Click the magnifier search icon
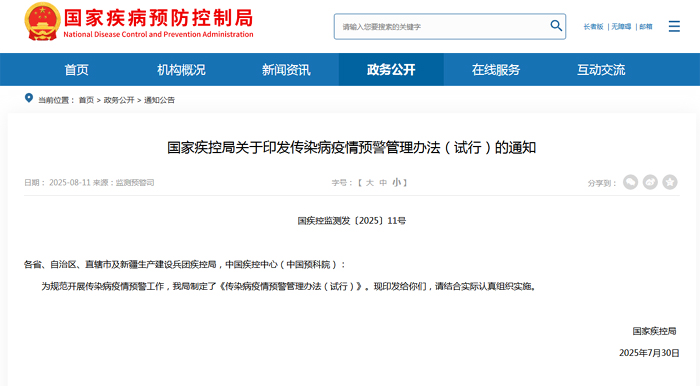The image size is (700, 386). click(556, 26)
